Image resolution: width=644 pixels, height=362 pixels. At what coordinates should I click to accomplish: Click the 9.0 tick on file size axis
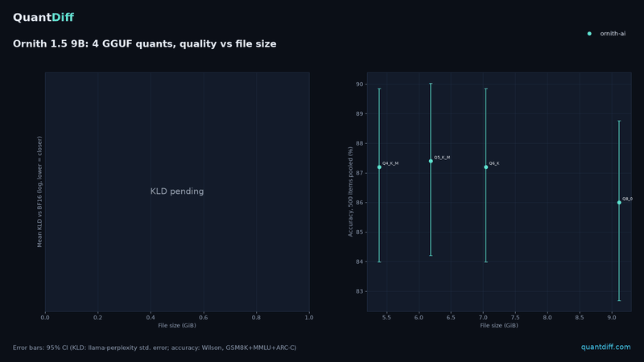[x=612, y=317]
